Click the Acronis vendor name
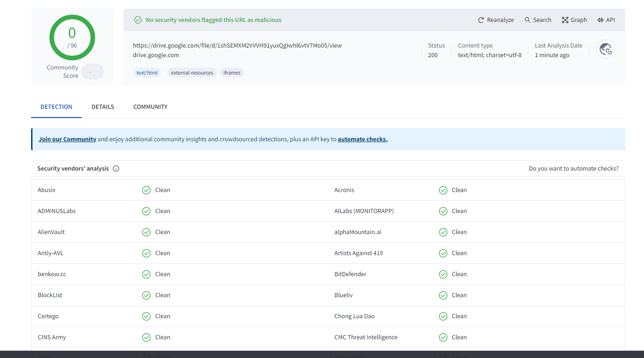 (344, 190)
